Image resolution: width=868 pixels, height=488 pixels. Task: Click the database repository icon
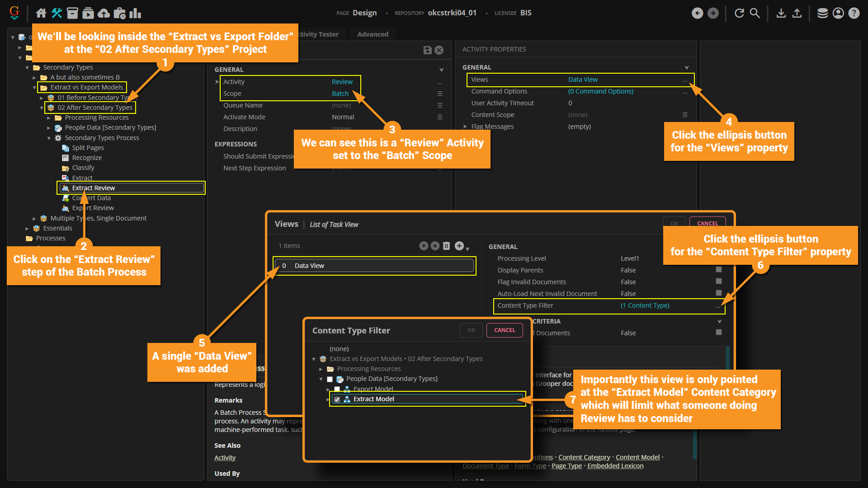pos(822,13)
